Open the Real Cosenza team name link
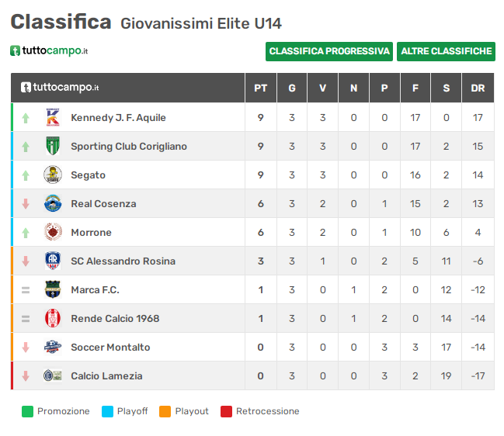This screenshot has height=436, width=504. (103, 203)
